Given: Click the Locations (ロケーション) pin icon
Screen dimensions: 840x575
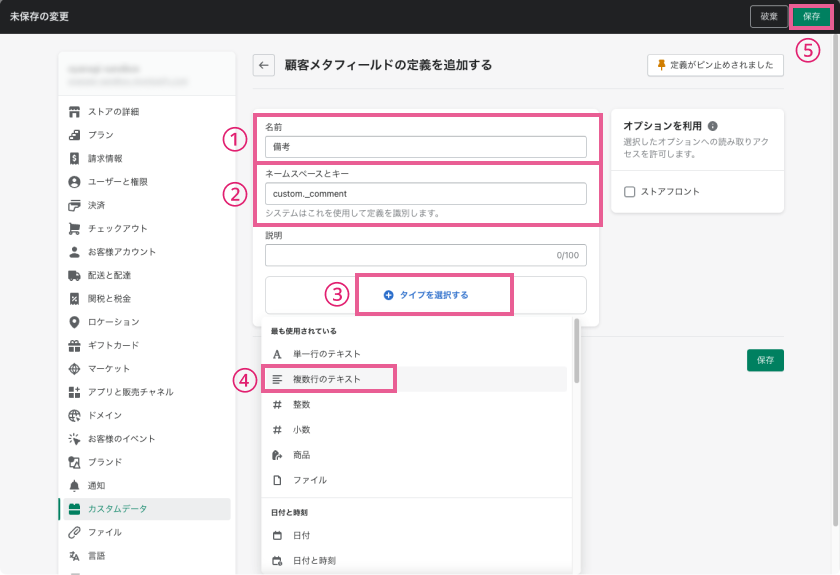Looking at the screenshot, I should coord(74,322).
